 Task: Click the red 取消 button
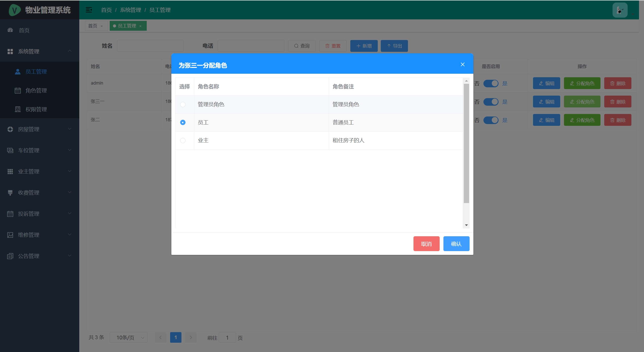click(x=426, y=244)
